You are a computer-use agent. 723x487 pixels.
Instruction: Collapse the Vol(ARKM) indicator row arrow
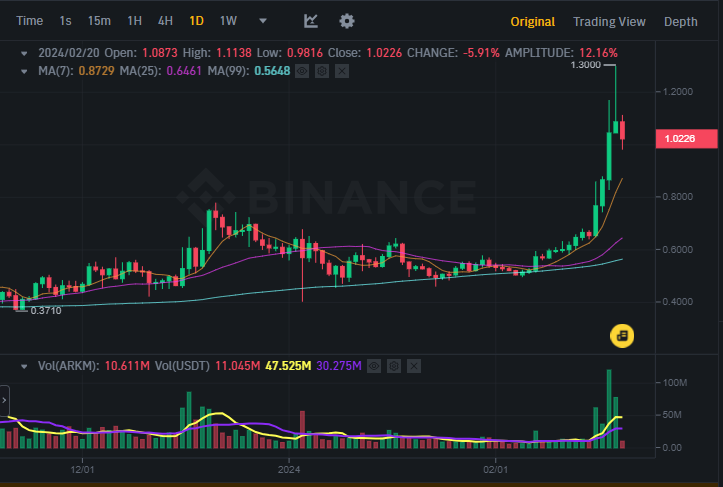(24, 367)
